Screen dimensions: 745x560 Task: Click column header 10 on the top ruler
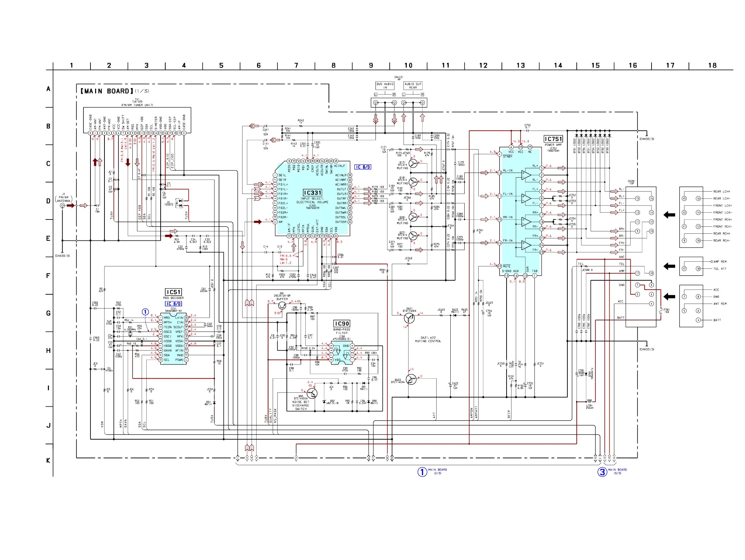[x=408, y=65]
